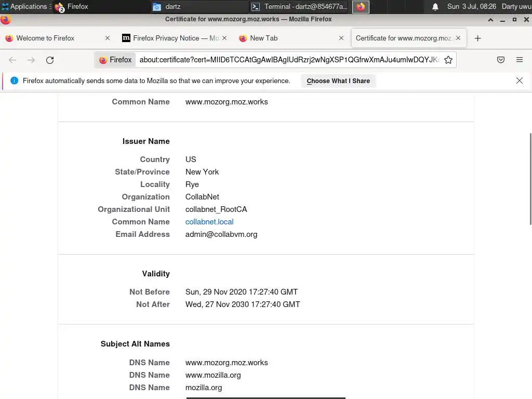
Task: Click the Common Name value www.mozorg.moz.works at top
Action: [x=227, y=102]
